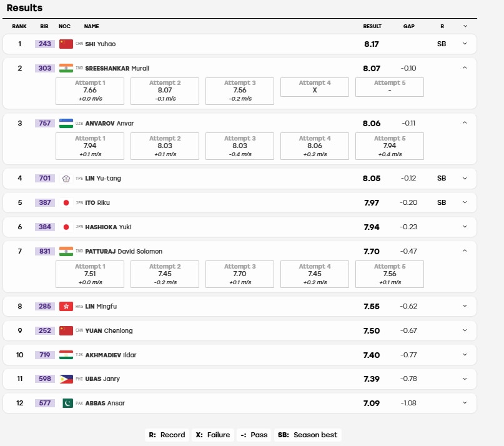Click the Pakistan flag beside ABBAS Ansar
Screen dimensions: 504x446
tap(67, 403)
